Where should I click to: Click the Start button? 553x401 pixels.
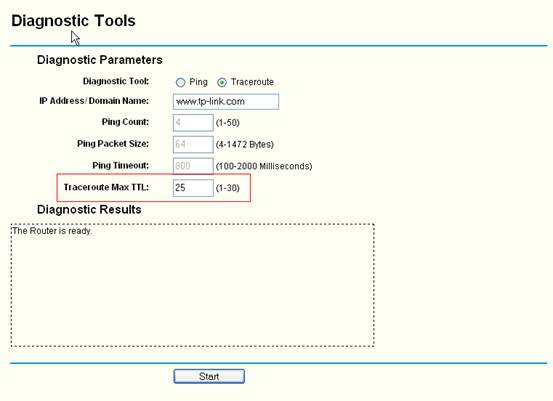pos(209,376)
